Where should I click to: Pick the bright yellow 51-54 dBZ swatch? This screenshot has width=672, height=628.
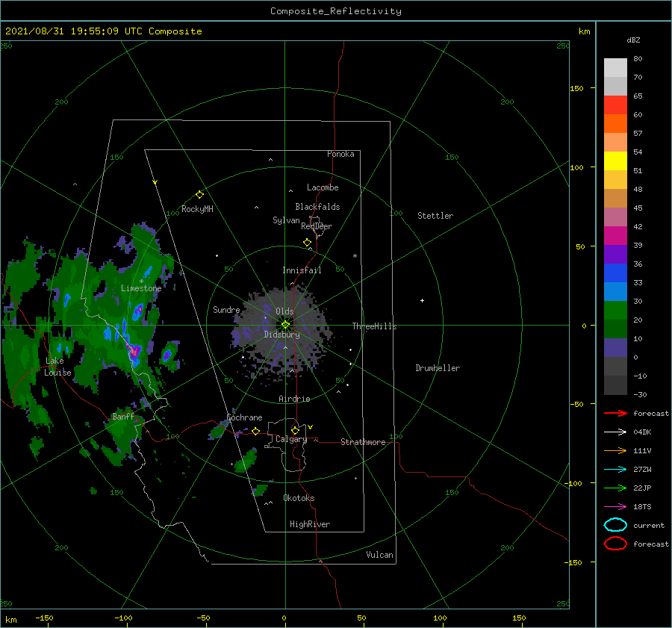(x=615, y=161)
